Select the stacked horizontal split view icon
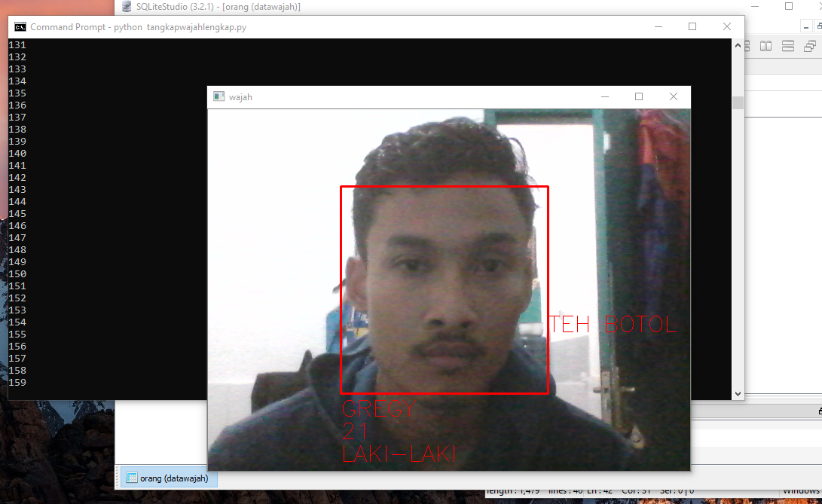822x504 pixels. click(x=787, y=45)
